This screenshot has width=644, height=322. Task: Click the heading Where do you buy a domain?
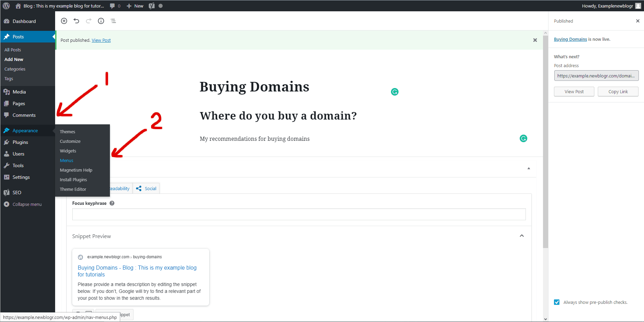click(278, 116)
